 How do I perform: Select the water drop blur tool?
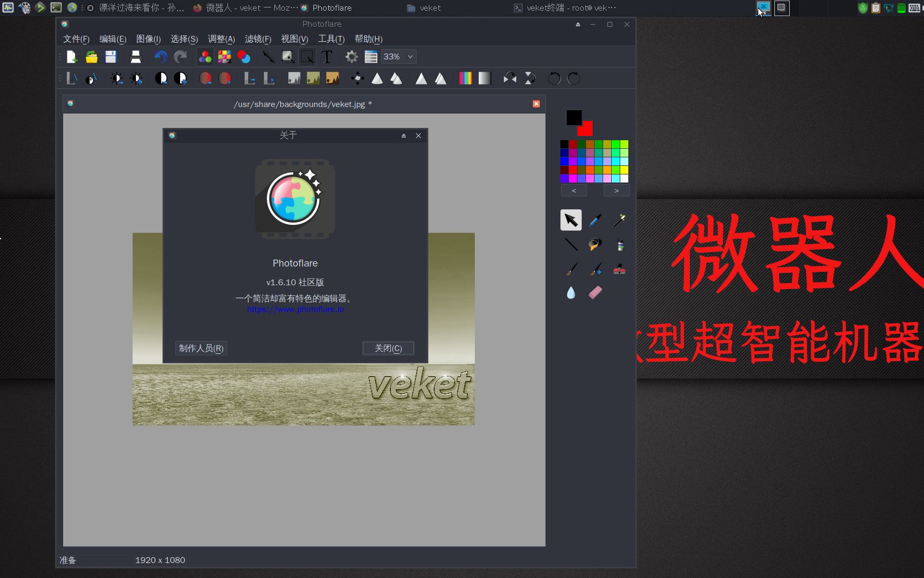[x=571, y=292]
